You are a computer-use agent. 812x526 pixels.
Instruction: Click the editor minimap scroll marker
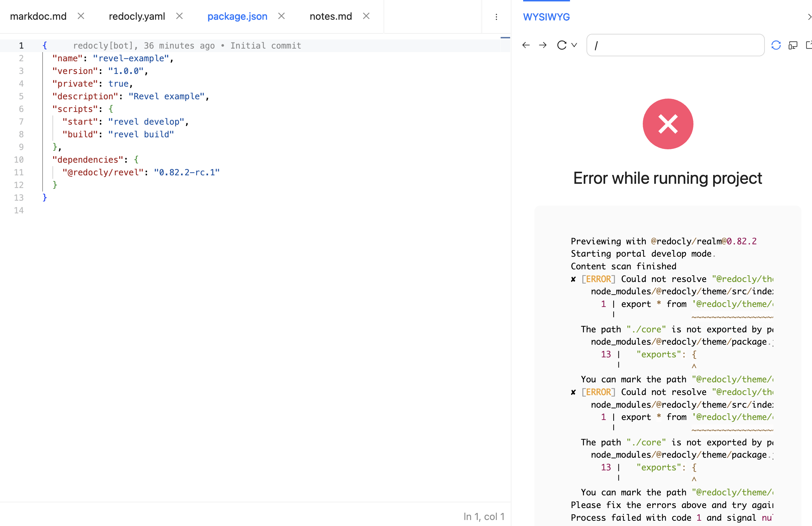505,37
